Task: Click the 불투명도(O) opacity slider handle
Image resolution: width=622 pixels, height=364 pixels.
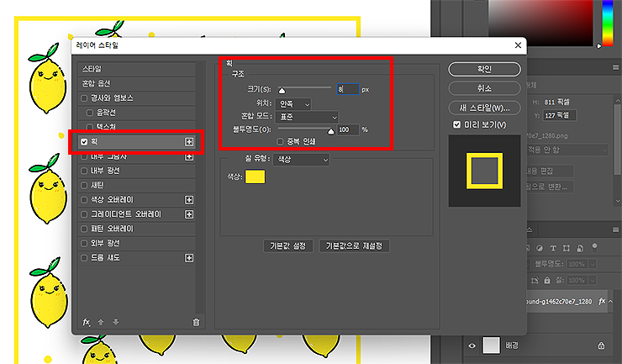Action: (330, 131)
